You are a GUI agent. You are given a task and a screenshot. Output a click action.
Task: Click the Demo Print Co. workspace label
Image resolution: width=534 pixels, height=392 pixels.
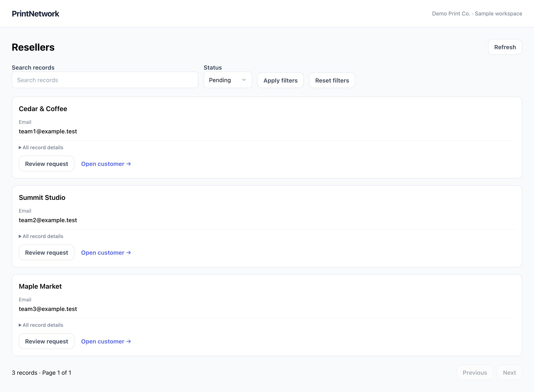(477, 14)
